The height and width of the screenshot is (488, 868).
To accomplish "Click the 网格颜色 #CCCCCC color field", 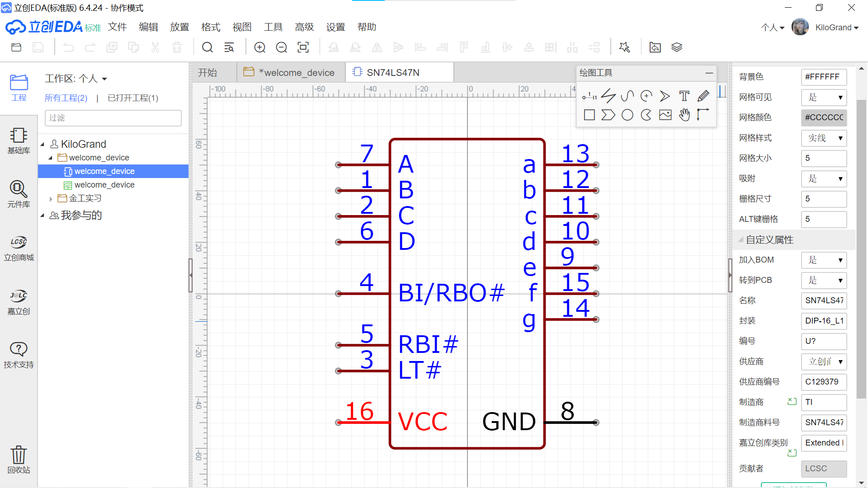I will point(824,117).
